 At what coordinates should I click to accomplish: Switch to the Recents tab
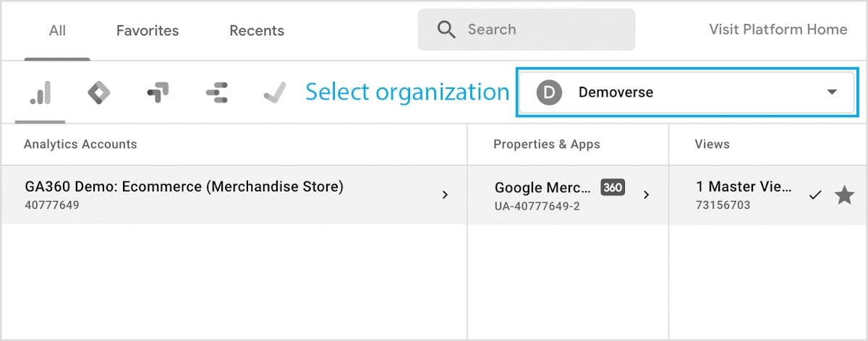257,30
